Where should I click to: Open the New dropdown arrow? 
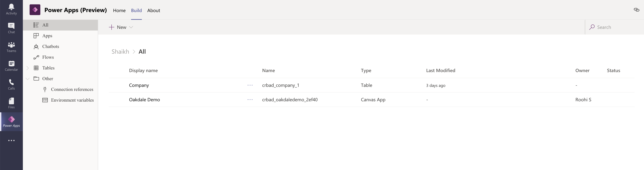coord(131,27)
